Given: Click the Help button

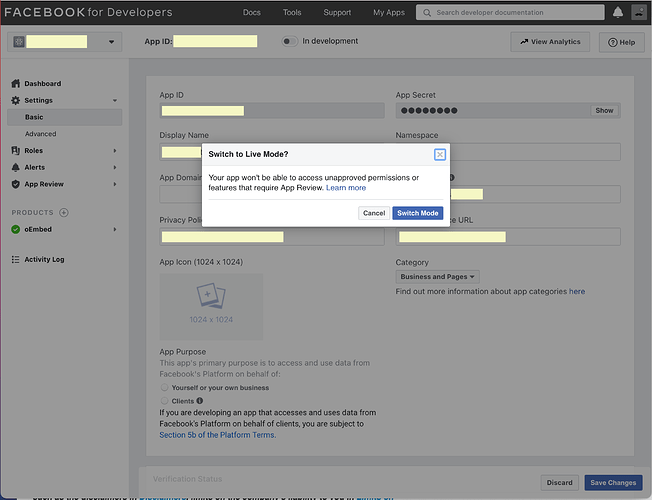Looking at the screenshot, I should 621,42.
